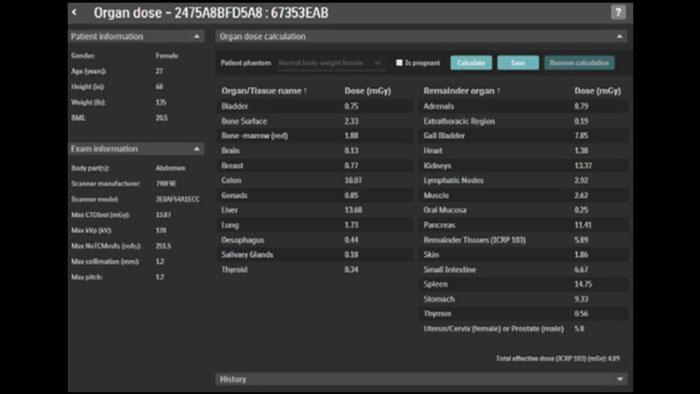Select the Gonads row

(x=316, y=195)
